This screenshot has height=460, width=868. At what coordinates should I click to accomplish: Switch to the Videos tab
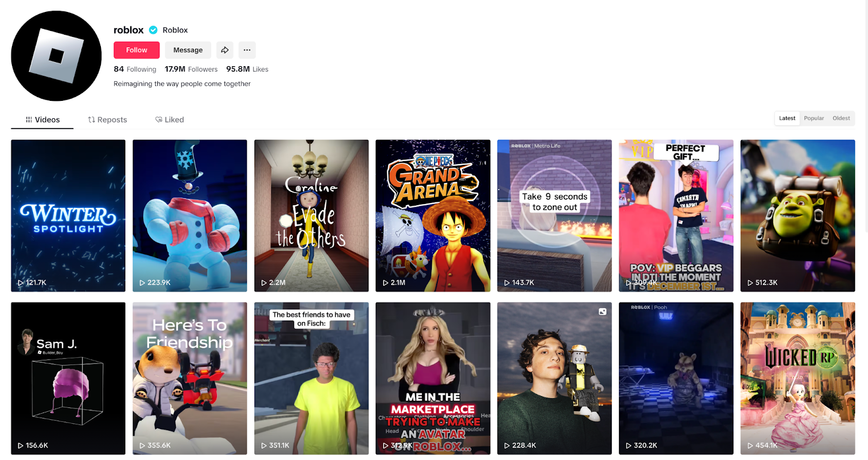point(42,120)
